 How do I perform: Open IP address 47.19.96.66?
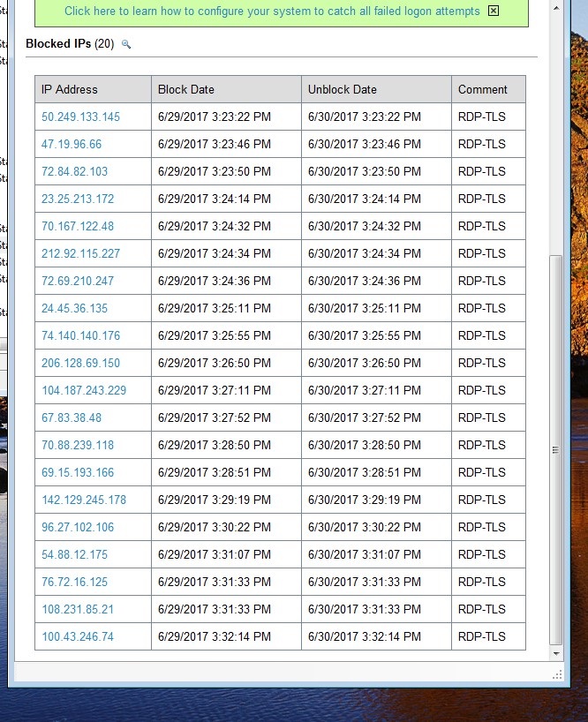(x=72, y=144)
